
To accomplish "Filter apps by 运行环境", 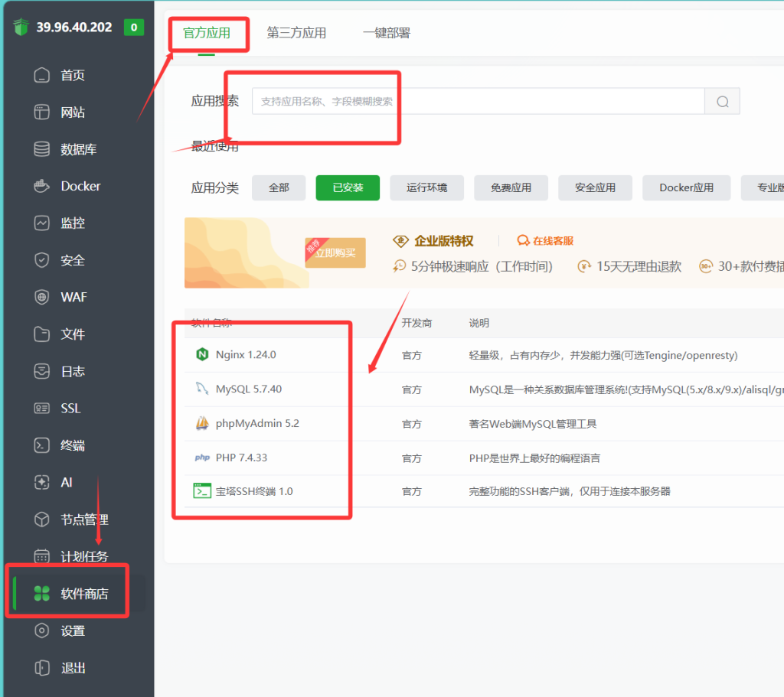I will coord(427,188).
